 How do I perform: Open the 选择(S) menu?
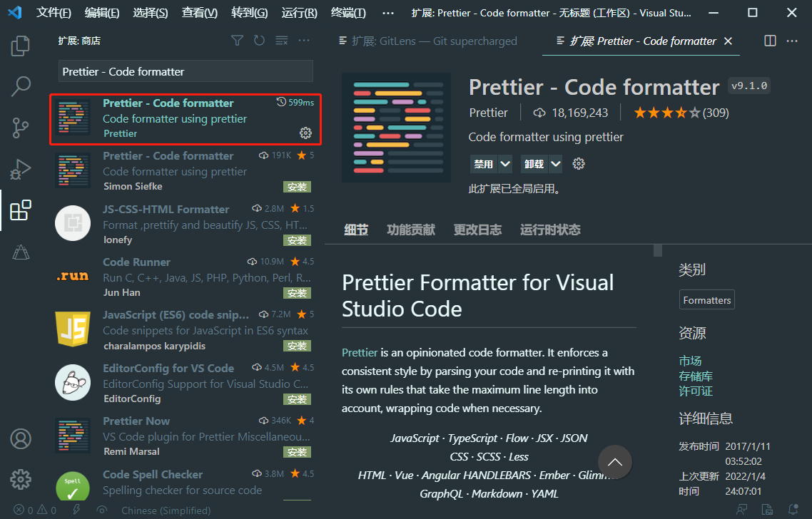click(x=150, y=13)
